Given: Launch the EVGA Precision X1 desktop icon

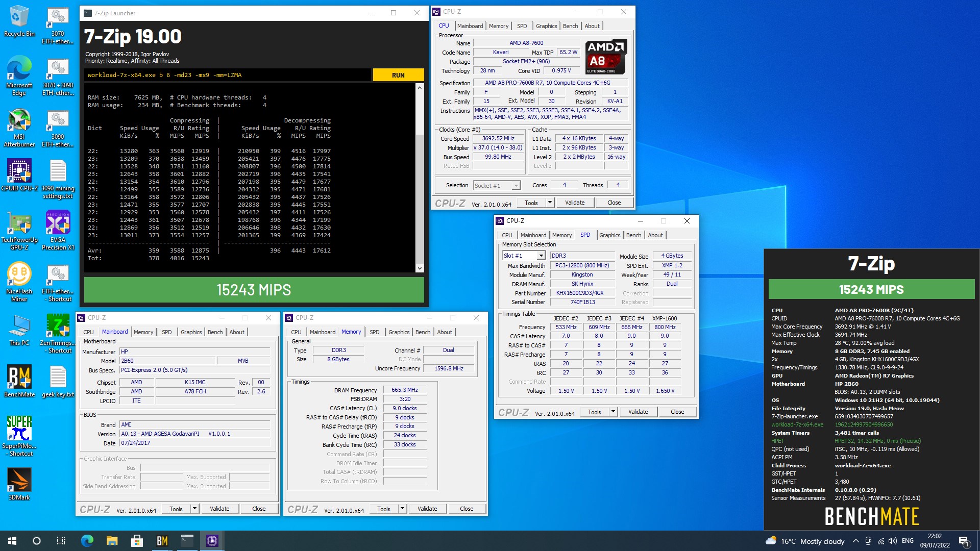Looking at the screenshot, I should click(58, 230).
